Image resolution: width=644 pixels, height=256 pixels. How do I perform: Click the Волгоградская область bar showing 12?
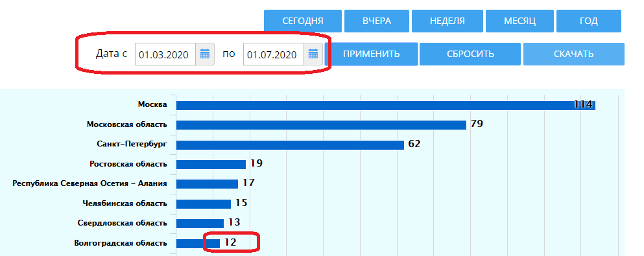tap(198, 243)
